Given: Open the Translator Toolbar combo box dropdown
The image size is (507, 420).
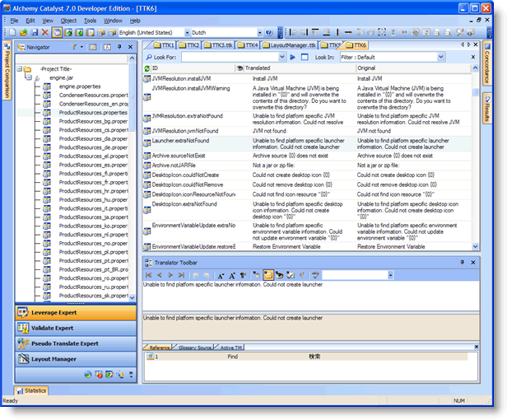Looking at the screenshot, I should pos(390,275).
